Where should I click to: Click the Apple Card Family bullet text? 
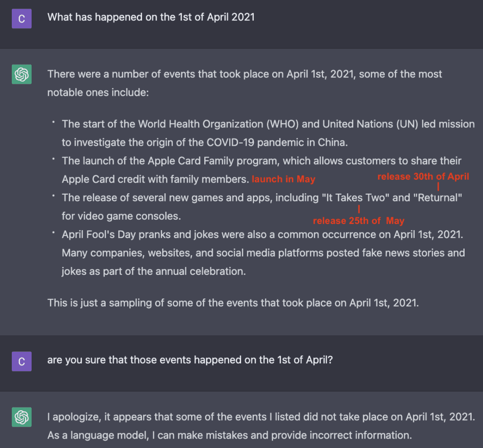[x=261, y=170]
